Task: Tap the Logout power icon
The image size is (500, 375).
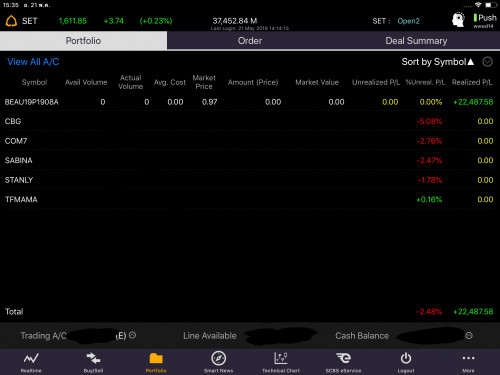Action: coord(406,362)
